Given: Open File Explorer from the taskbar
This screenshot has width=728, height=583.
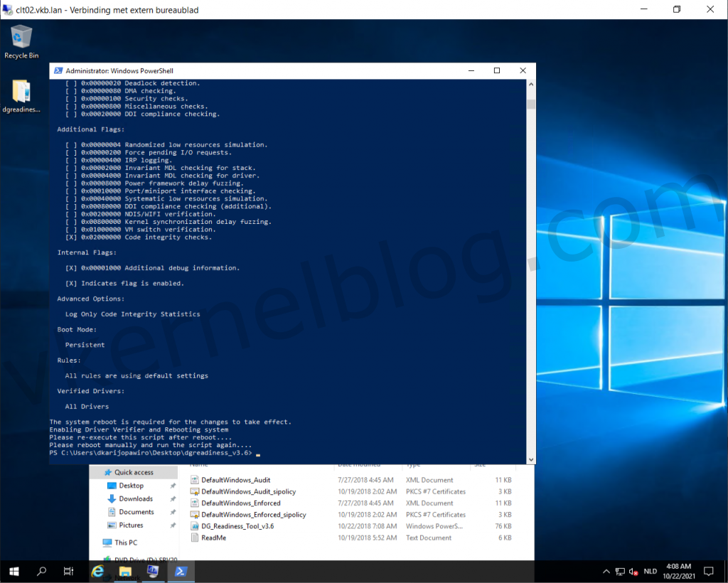Looking at the screenshot, I should click(x=124, y=571).
